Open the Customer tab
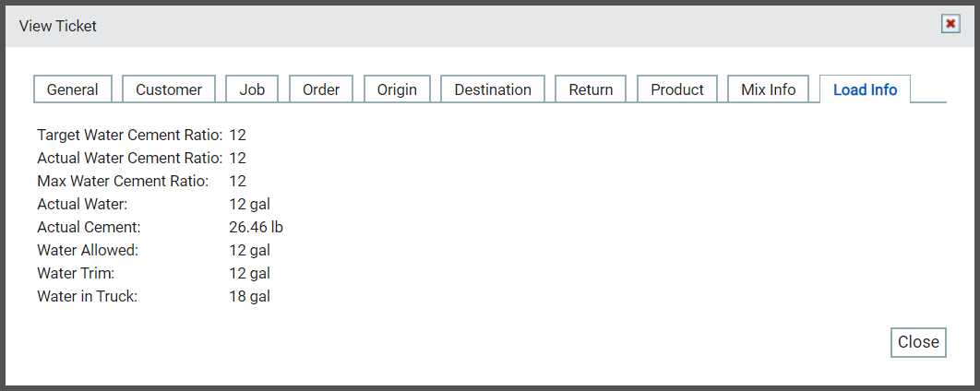 click(169, 89)
